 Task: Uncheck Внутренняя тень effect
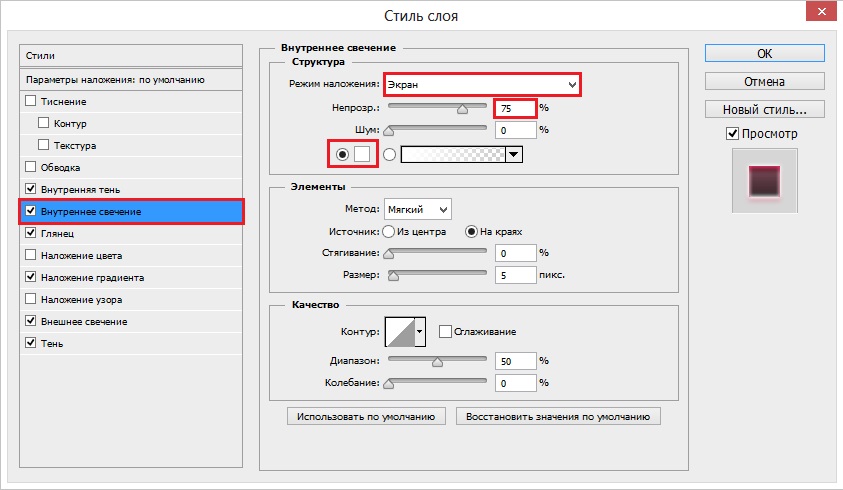click(31, 189)
